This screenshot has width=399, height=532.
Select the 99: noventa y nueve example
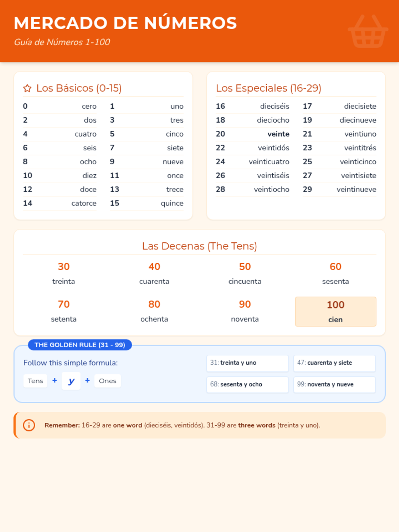334,384
